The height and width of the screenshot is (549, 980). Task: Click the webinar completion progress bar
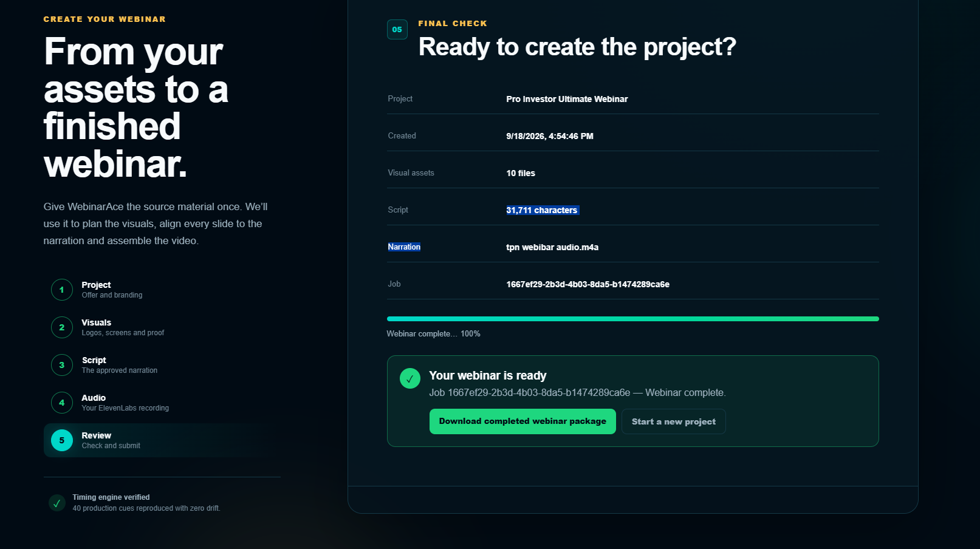[x=633, y=319]
